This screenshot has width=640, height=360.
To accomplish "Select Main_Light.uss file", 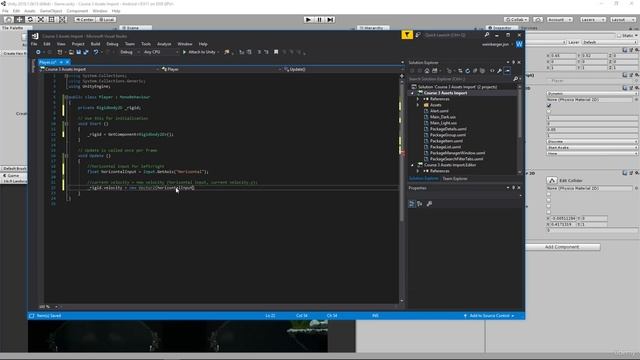I will pyautogui.click(x=443, y=123).
